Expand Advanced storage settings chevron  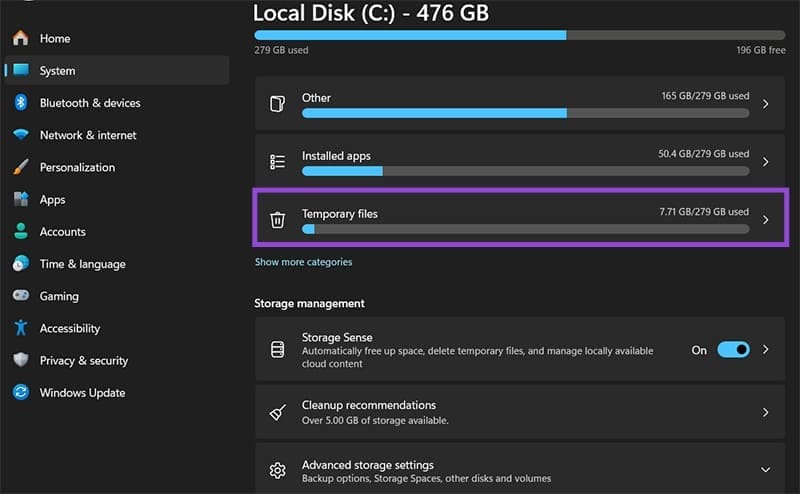[765, 470]
